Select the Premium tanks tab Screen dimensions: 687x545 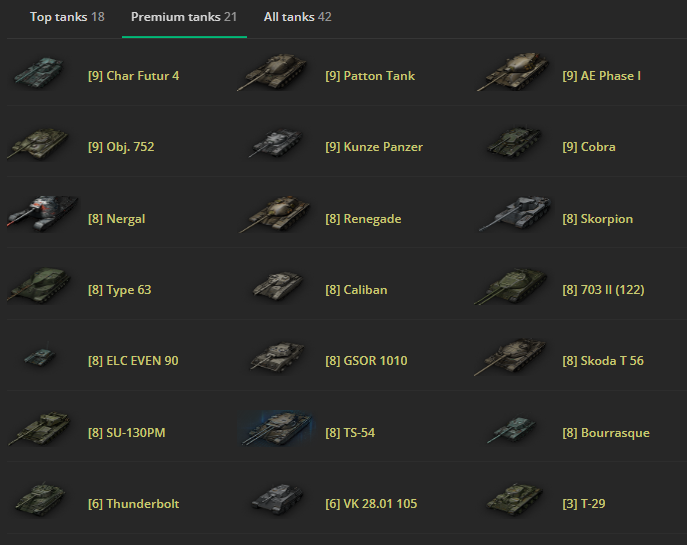click(x=184, y=17)
